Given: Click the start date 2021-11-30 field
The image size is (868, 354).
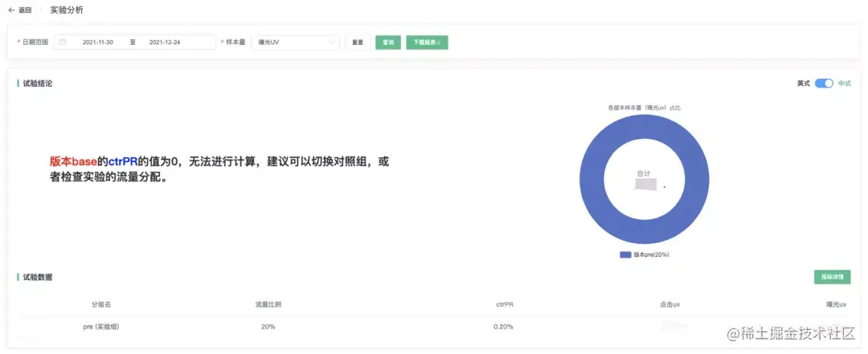Looking at the screenshot, I should 98,42.
